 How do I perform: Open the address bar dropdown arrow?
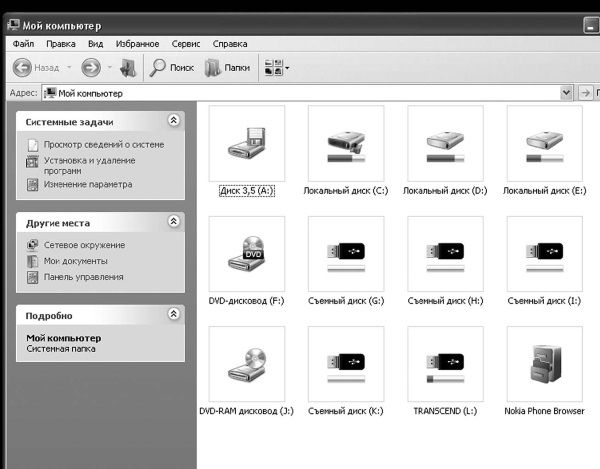(566, 93)
